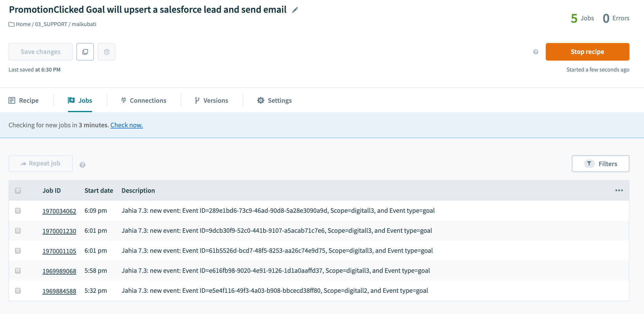Click the Repeat job button
The image size is (644, 314).
tap(41, 164)
